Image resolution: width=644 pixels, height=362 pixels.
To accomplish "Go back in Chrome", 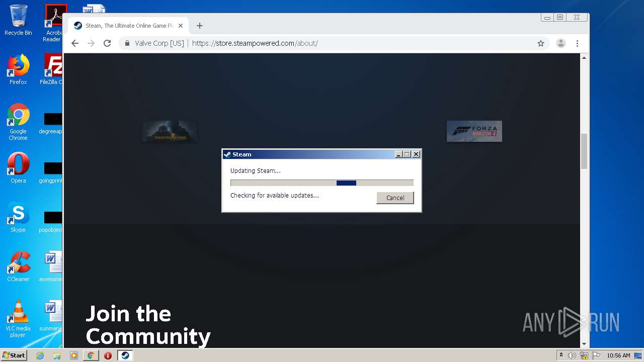I will [x=75, y=43].
